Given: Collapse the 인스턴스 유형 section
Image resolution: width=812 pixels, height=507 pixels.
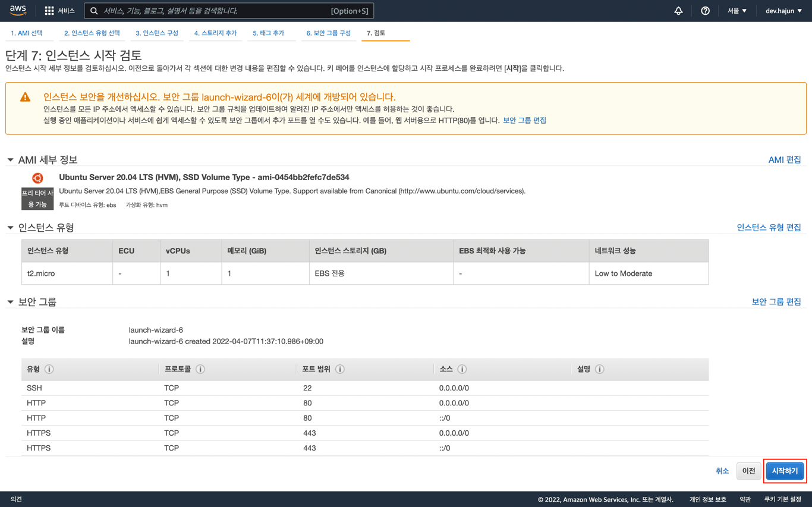Looking at the screenshot, I should pyautogui.click(x=10, y=228).
